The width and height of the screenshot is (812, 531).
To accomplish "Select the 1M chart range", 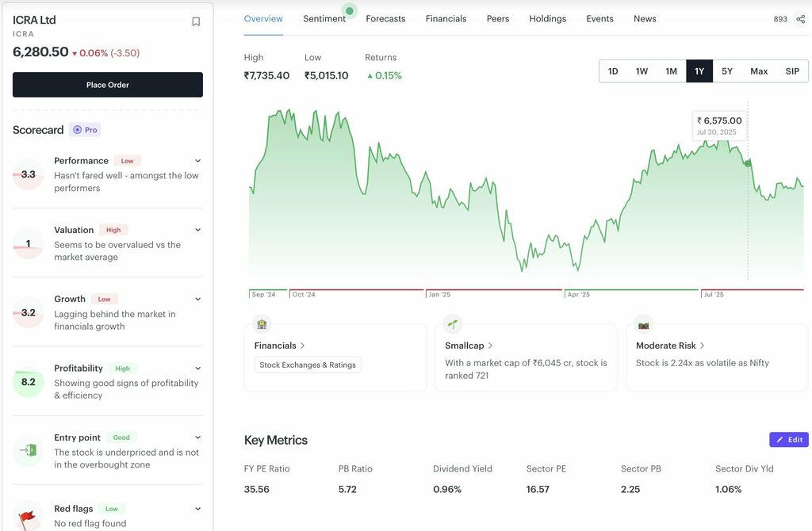I will 671,71.
